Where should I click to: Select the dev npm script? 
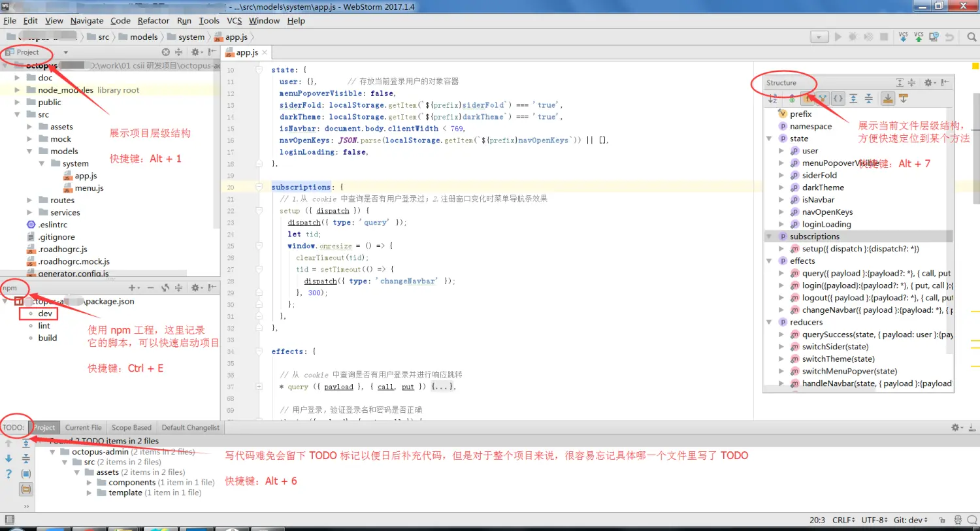[45, 314]
